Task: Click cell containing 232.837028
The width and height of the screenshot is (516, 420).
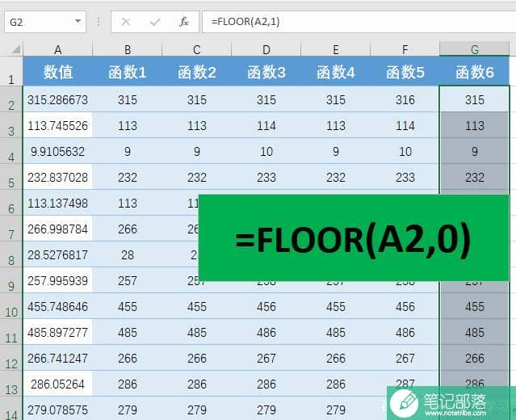Action: 58,177
